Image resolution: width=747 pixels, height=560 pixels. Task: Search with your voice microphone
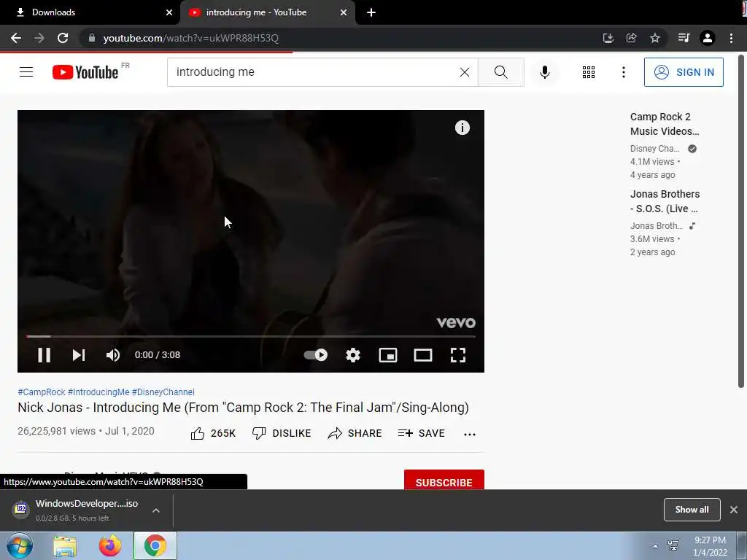545,72
